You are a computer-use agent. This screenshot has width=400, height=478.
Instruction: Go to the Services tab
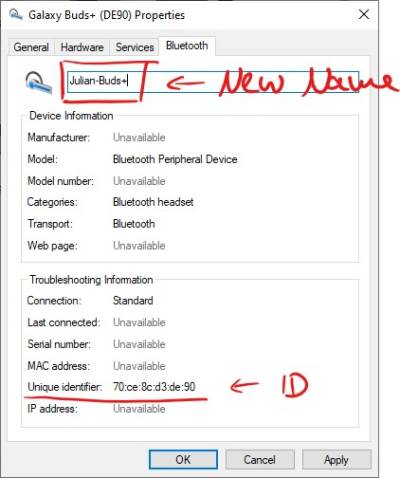point(135,47)
